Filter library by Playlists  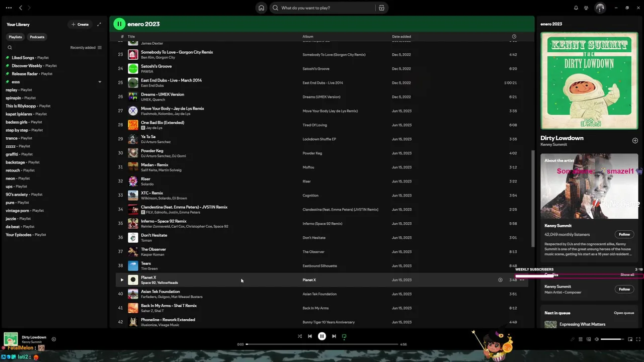click(x=15, y=37)
